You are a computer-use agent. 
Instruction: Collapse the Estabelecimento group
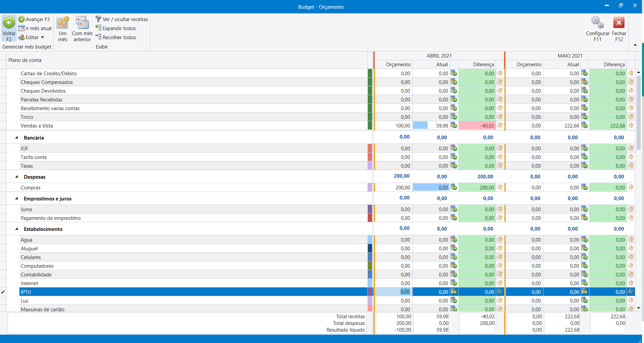[x=16, y=229]
